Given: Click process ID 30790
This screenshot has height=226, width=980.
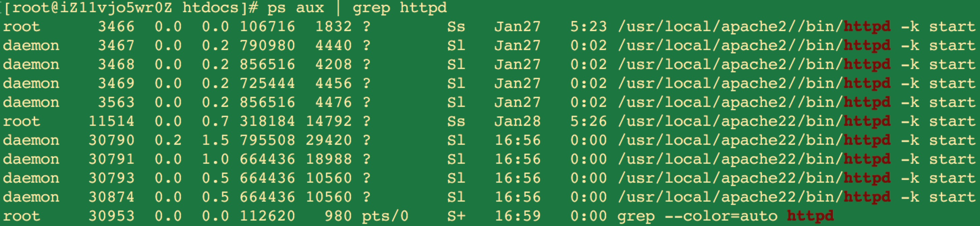Looking at the screenshot, I should 111,140.
